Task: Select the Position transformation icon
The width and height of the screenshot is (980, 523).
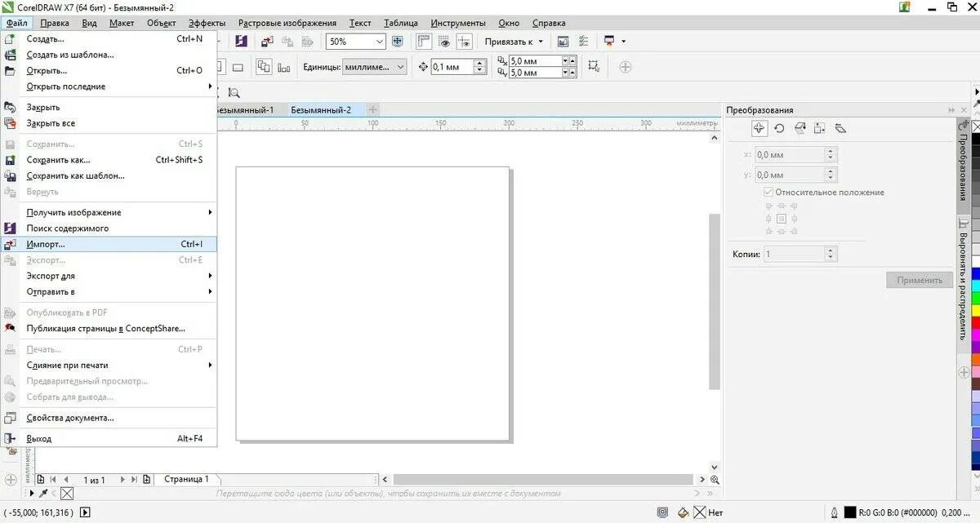Action: click(x=759, y=128)
